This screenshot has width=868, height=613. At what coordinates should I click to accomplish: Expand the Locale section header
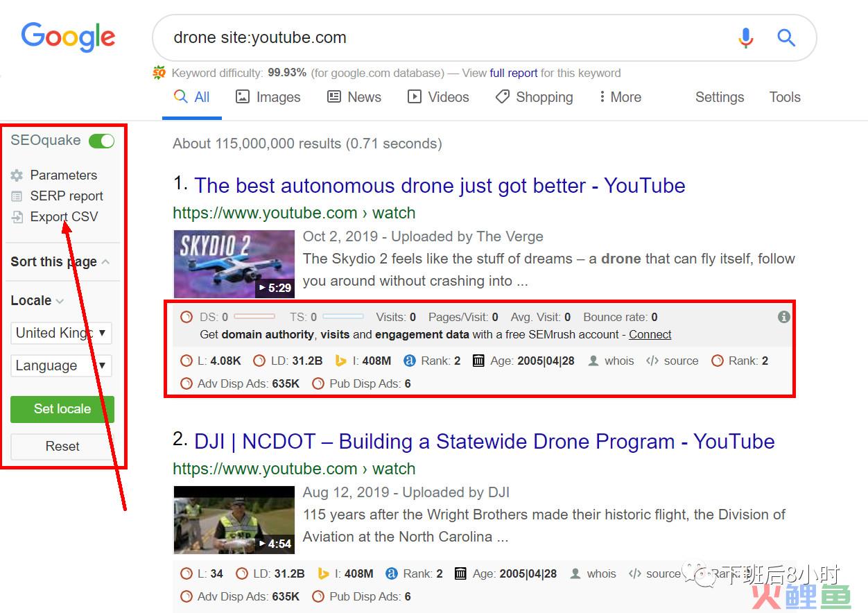tap(37, 300)
